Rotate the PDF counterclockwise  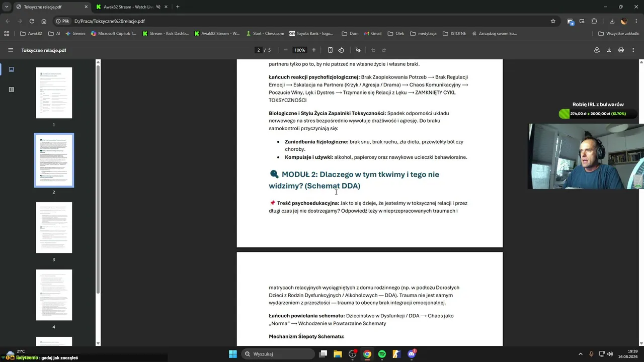[x=341, y=50]
